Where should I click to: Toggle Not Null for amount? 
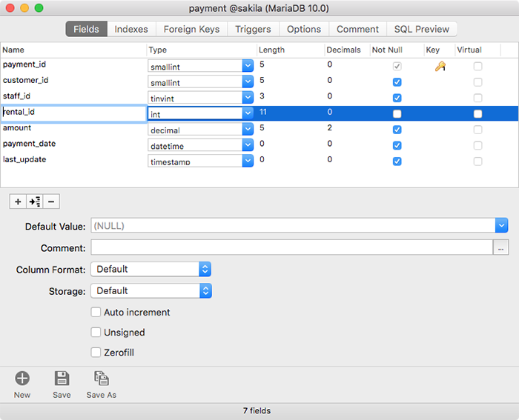397,130
